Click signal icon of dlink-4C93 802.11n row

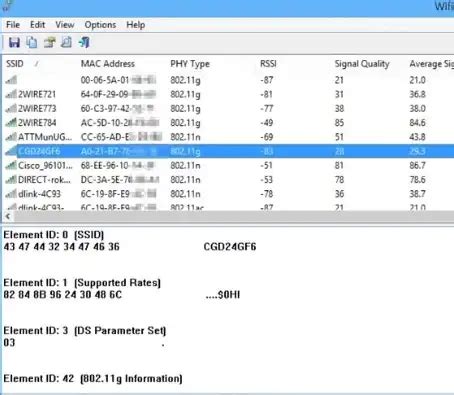tap(11, 194)
